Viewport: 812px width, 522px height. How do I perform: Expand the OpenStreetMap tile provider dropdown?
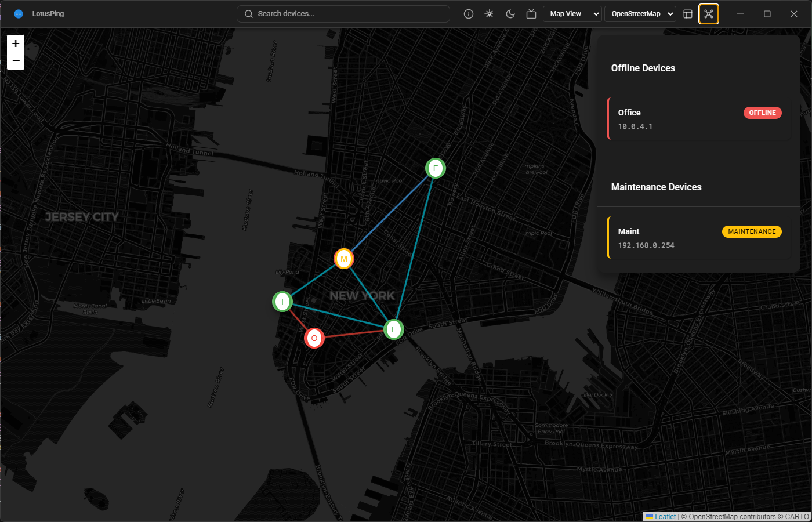[643, 14]
